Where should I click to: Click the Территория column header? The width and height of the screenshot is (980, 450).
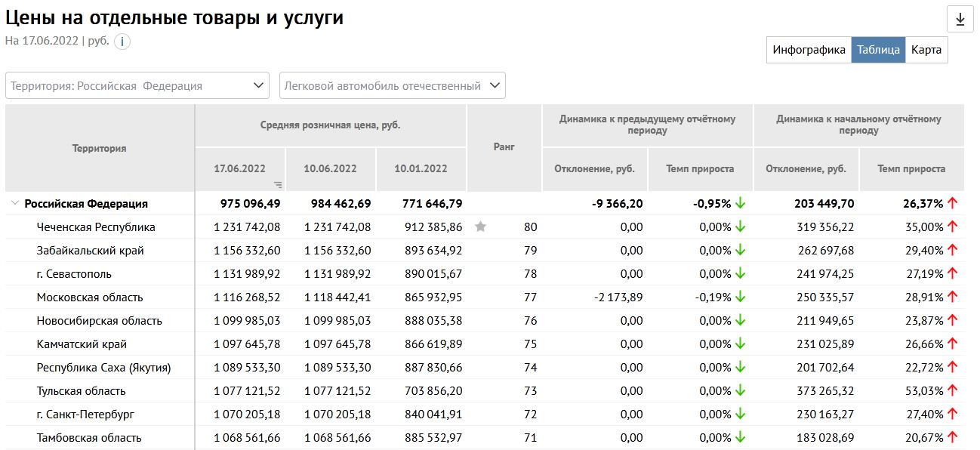[99, 148]
